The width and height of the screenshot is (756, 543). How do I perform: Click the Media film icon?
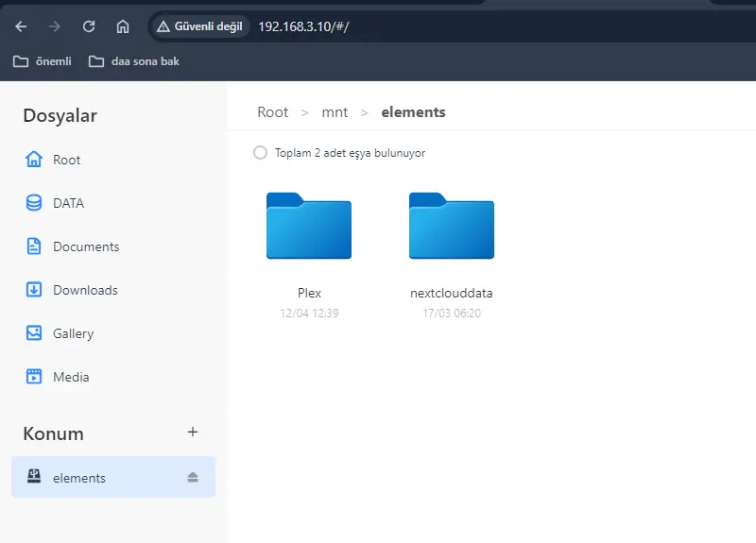(x=34, y=376)
